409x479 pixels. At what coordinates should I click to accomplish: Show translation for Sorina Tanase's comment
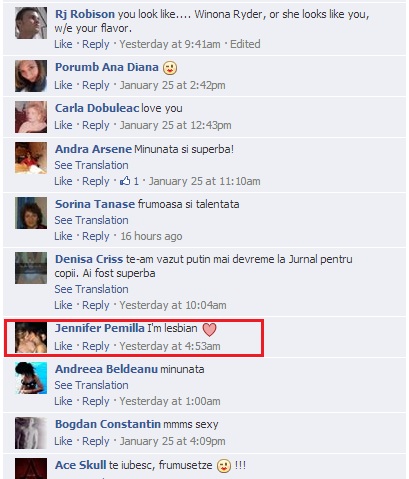pyautogui.click(x=91, y=220)
